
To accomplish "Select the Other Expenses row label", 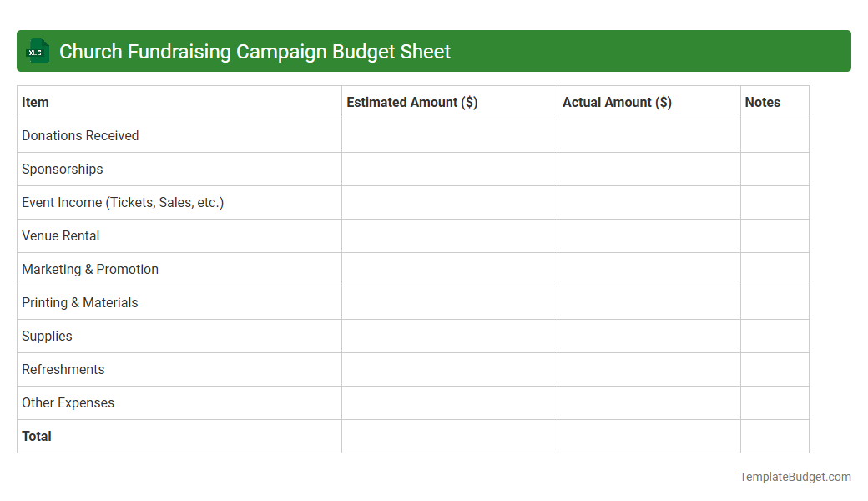I will click(x=68, y=402).
